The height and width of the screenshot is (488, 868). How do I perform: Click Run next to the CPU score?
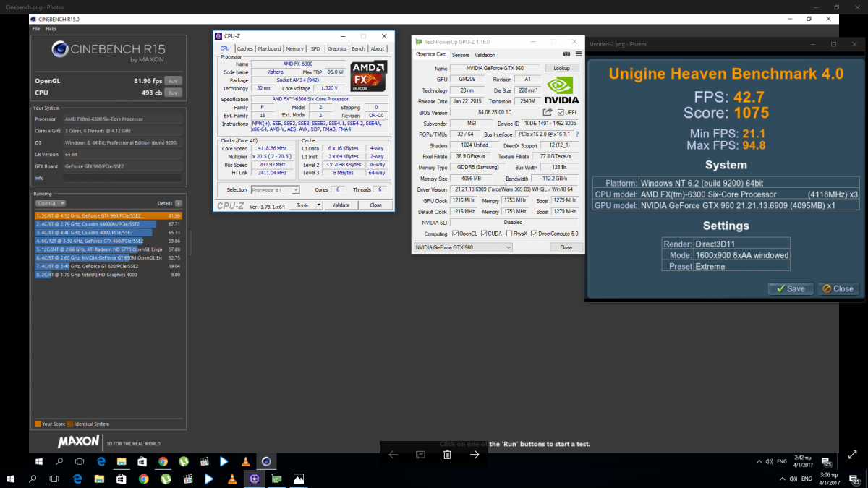pyautogui.click(x=173, y=93)
